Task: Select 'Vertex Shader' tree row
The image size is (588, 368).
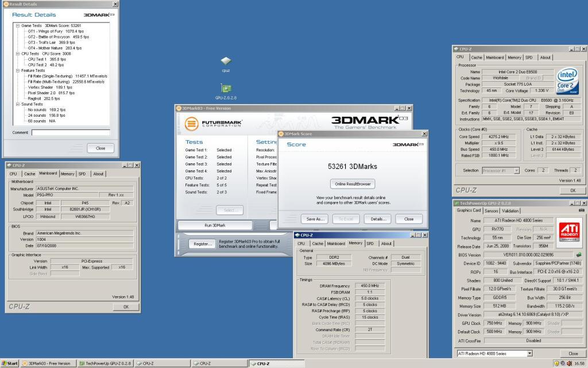Action: coord(50,87)
